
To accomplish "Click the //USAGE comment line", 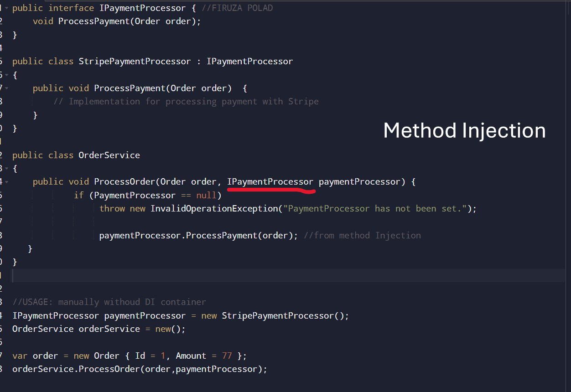I will click(x=109, y=302).
